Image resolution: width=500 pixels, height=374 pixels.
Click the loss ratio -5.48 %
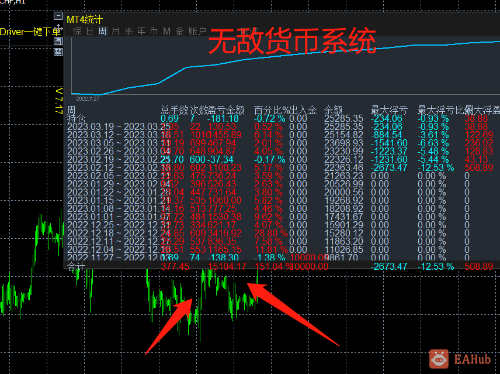point(434,151)
